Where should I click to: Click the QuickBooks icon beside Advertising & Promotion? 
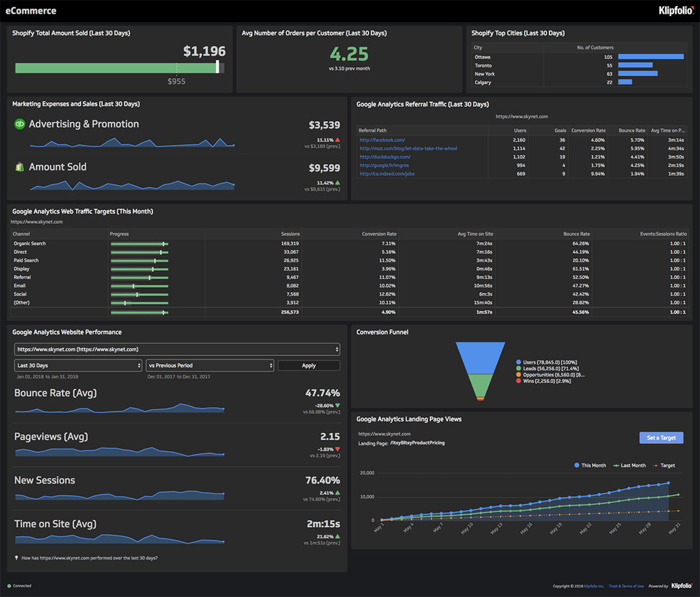19,124
